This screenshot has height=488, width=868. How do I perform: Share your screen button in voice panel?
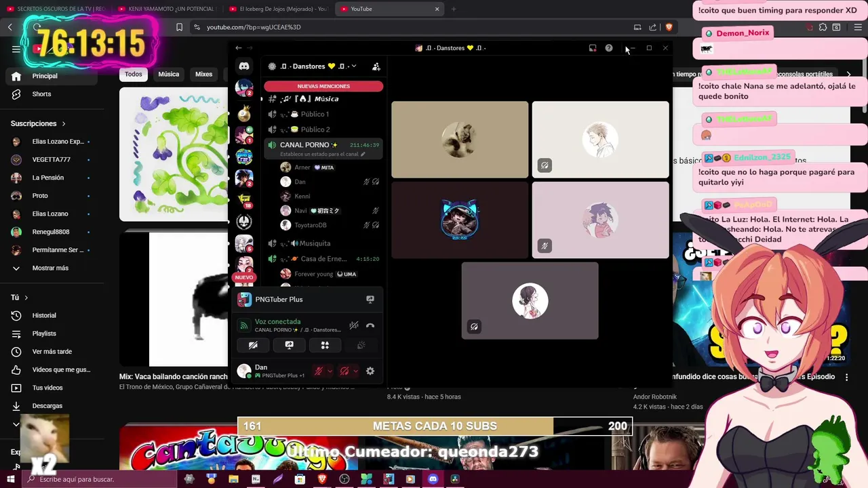[289, 345]
